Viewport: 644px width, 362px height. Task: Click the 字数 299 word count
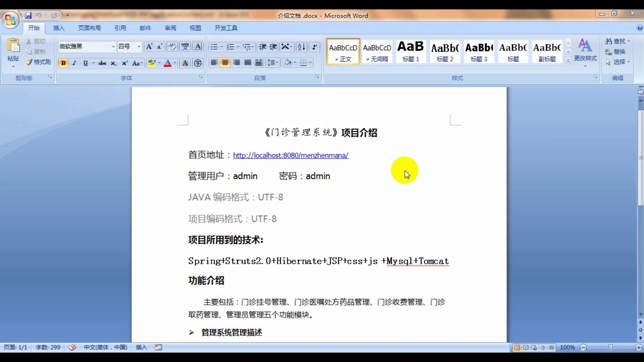click(48, 347)
